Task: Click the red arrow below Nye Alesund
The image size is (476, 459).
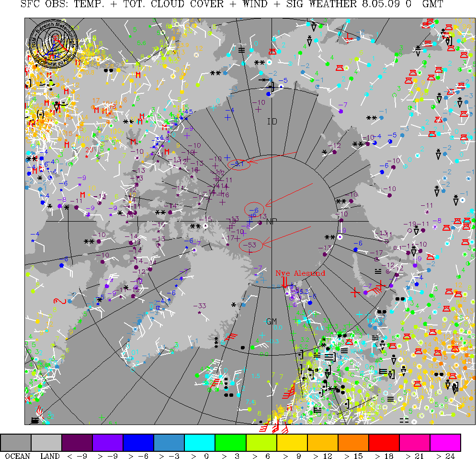Action: [x=285, y=281]
